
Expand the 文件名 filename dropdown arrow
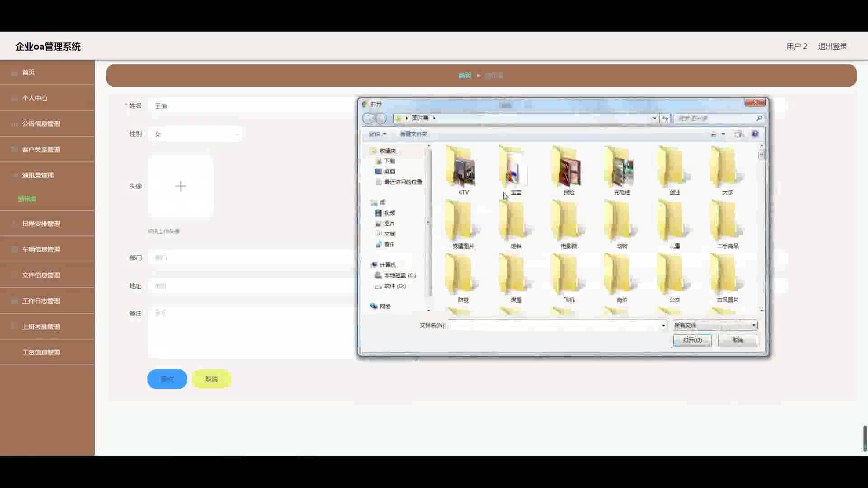pyautogui.click(x=663, y=325)
